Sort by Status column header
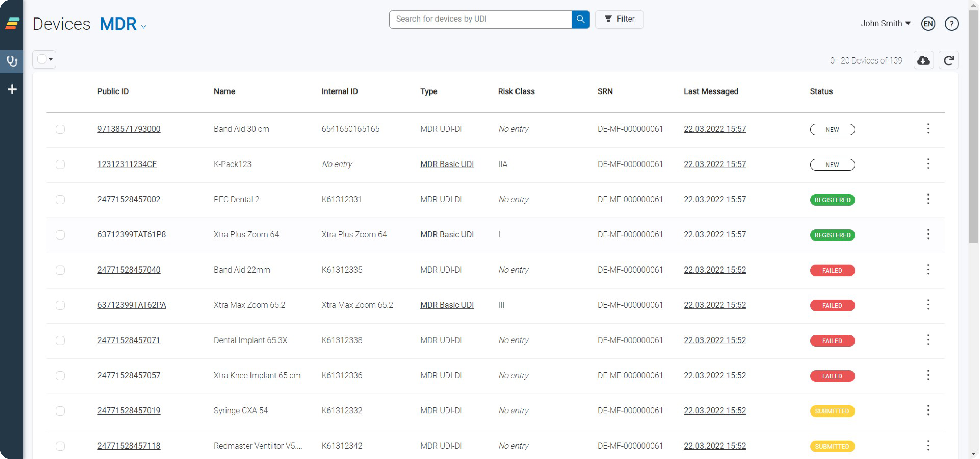The width and height of the screenshot is (980, 459). point(821,91)
